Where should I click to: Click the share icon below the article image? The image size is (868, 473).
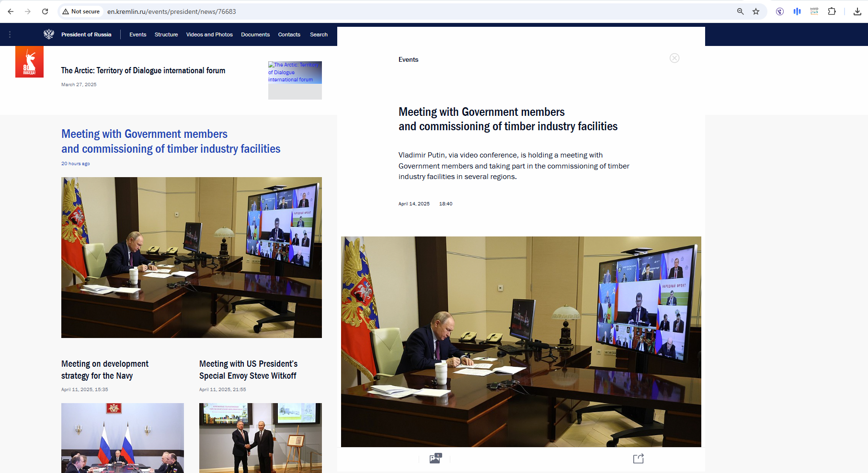point(638,459)
